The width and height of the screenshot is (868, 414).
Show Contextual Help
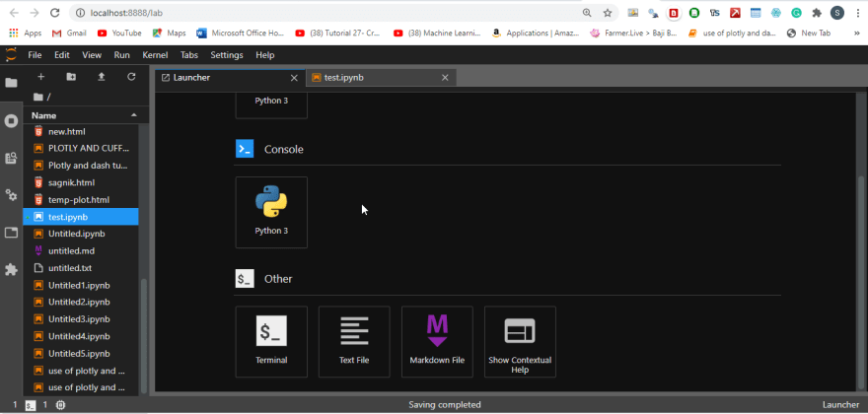[520, 341]
